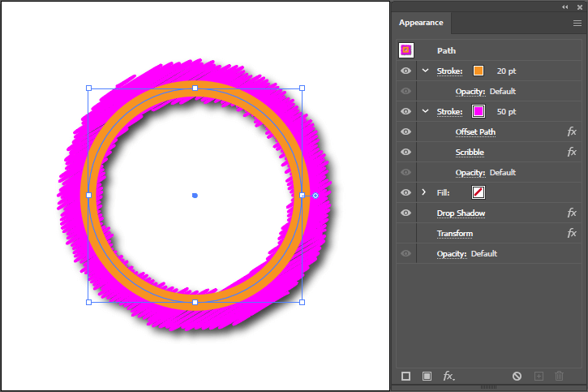
Task: Collapse the 20 pt Stroke attributes
Action: click(x=425, y=71)
